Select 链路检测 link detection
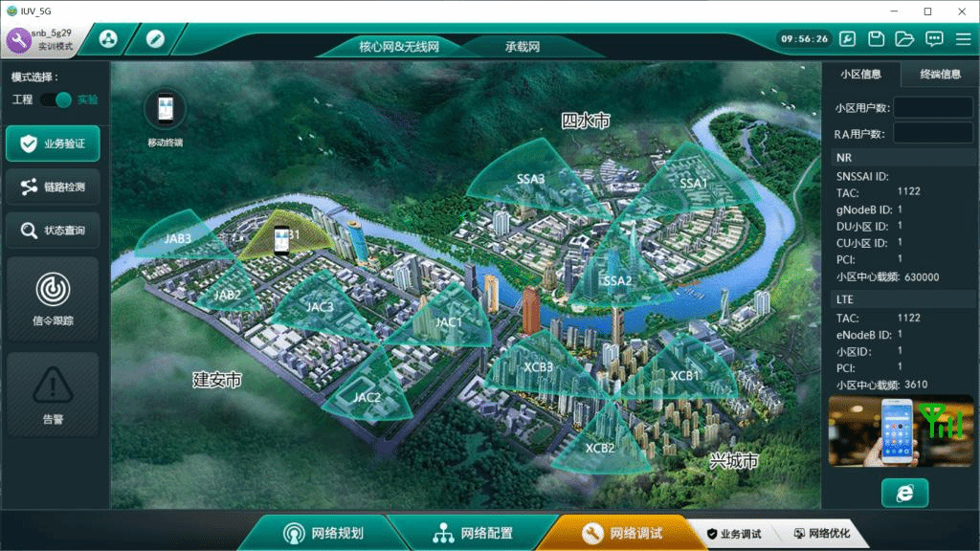The height and width of the screenshot is (551, 980). [53, 187]
